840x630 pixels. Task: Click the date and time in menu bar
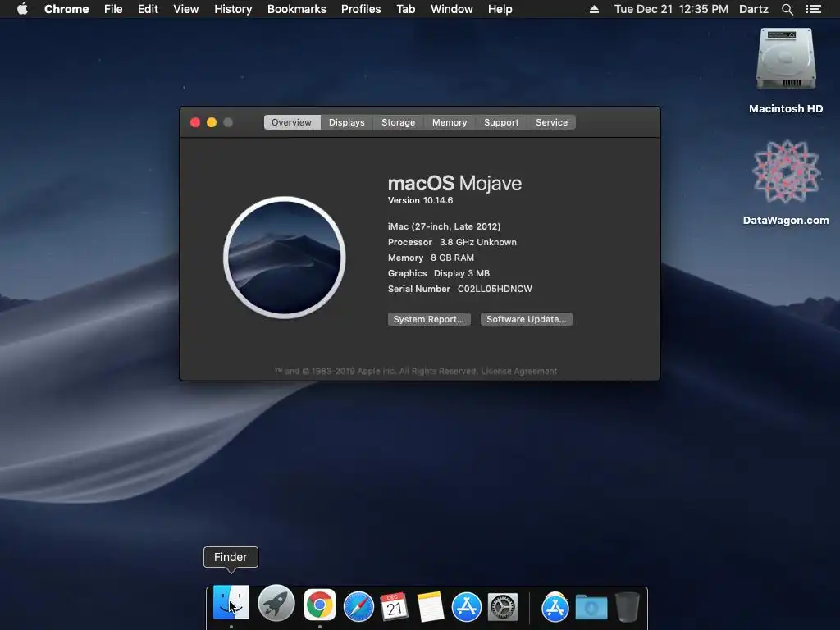click(671, 9)
